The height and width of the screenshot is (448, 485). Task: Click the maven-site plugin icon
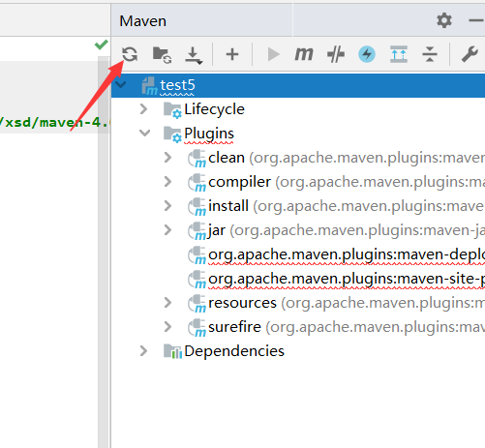(197, 280)
